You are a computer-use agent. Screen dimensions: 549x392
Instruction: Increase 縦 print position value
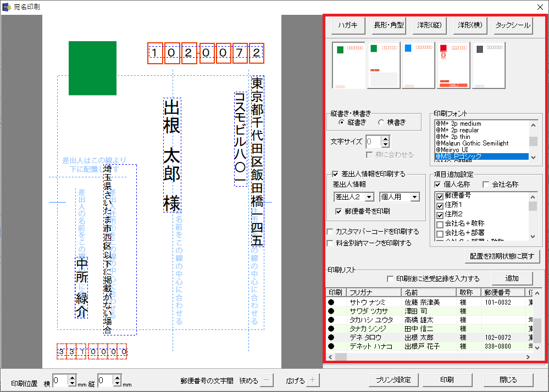pos(117,378)
